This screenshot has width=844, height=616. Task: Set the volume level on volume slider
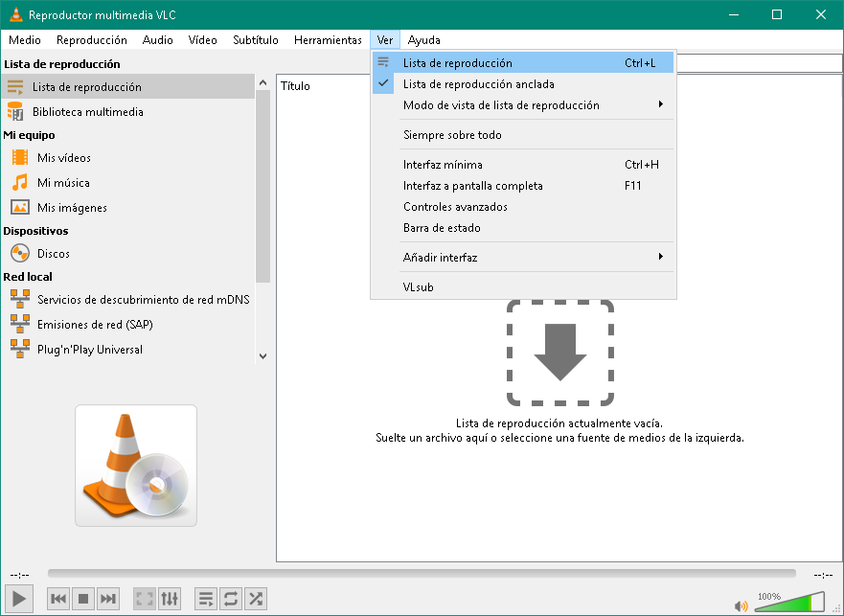click(789, 602)
